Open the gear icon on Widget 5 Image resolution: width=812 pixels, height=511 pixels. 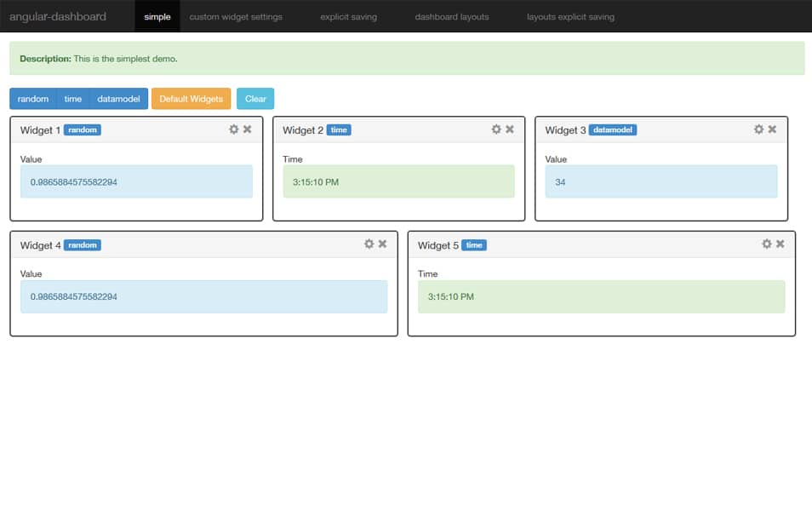point(766,244)
